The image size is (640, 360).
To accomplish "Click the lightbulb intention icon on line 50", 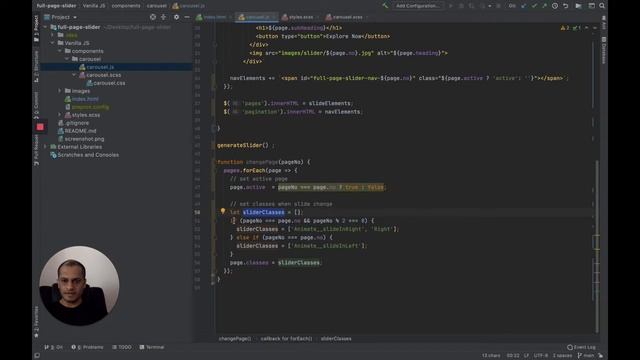I will pos(223,211).
